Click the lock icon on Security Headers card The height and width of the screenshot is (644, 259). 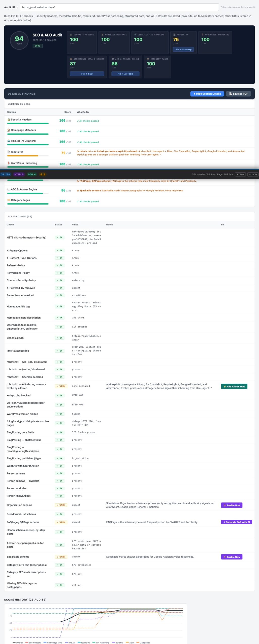[x=71, y=35]
